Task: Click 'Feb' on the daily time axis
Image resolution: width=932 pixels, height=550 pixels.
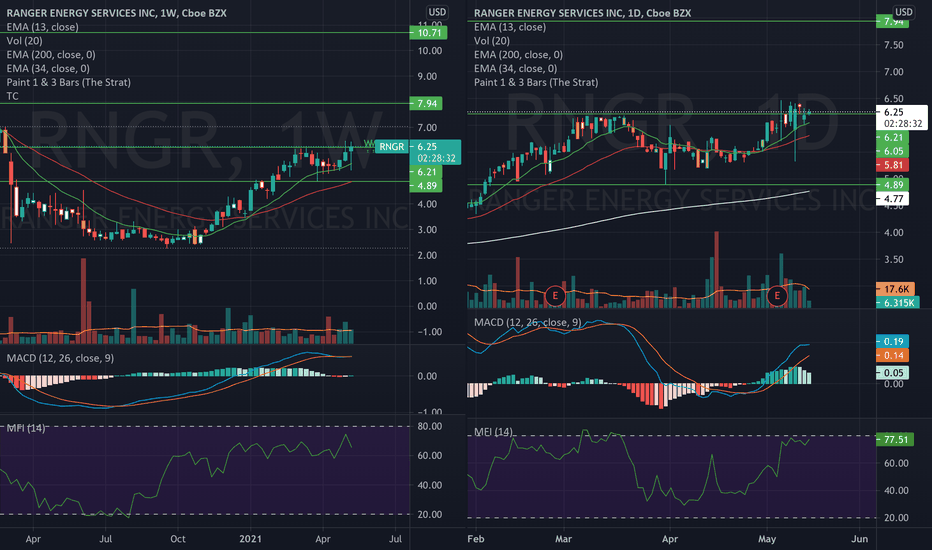Action: click(x=476, y=539)
